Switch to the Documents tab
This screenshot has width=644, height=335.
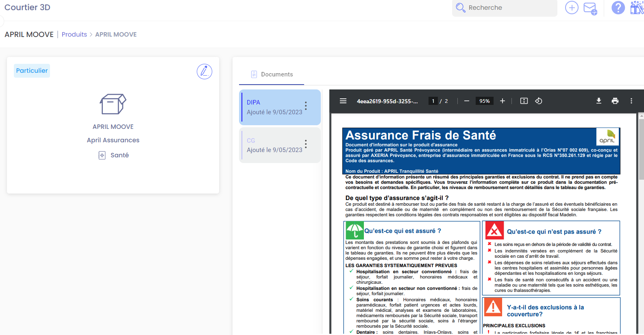pos(272,74)
